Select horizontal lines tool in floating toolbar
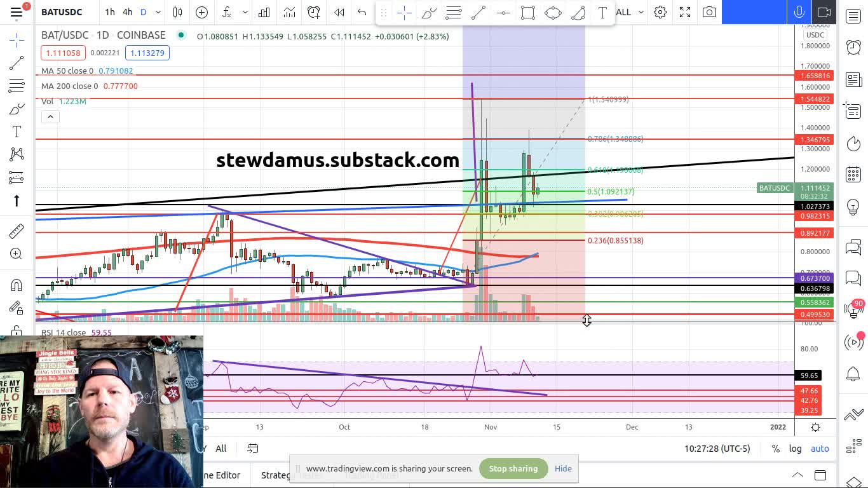Viewport: 868px width, 488px height. pos(454,13)
